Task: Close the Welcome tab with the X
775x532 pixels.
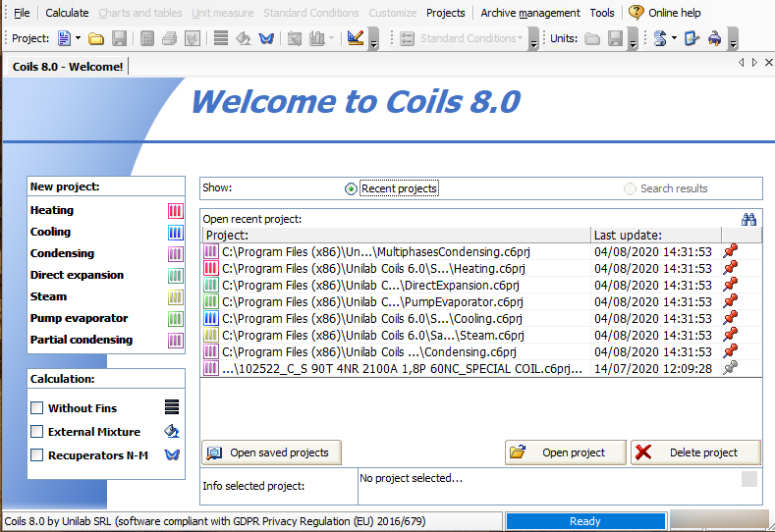Action: (x=768, y=62)
